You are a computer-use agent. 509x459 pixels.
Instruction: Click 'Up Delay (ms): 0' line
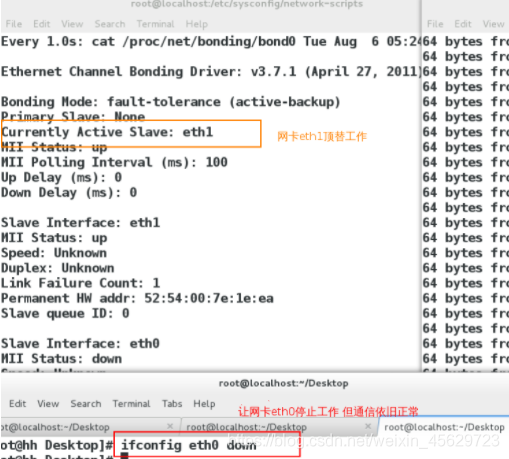click(61, 177)
